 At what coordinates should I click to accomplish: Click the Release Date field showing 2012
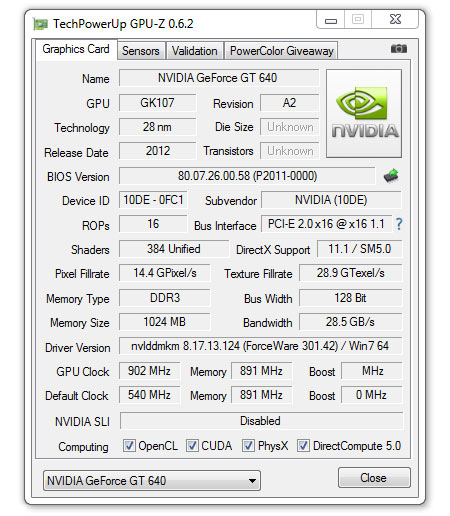point(157,151)
